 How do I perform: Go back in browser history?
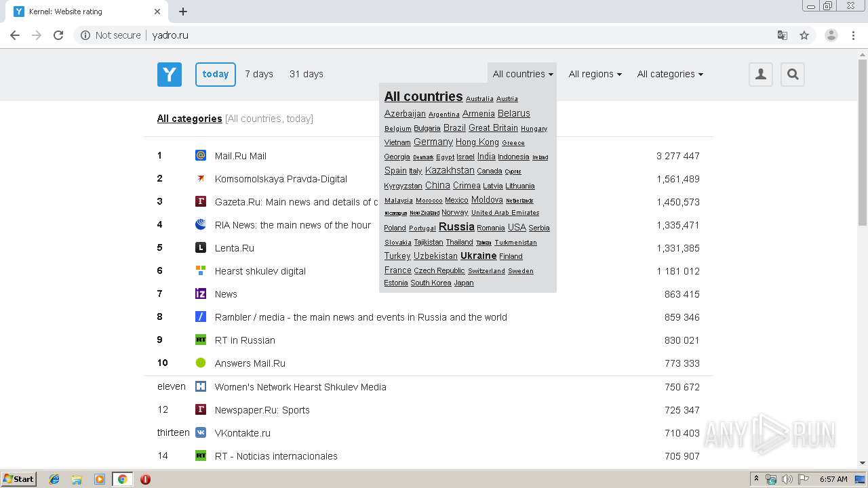pos(15,35)
